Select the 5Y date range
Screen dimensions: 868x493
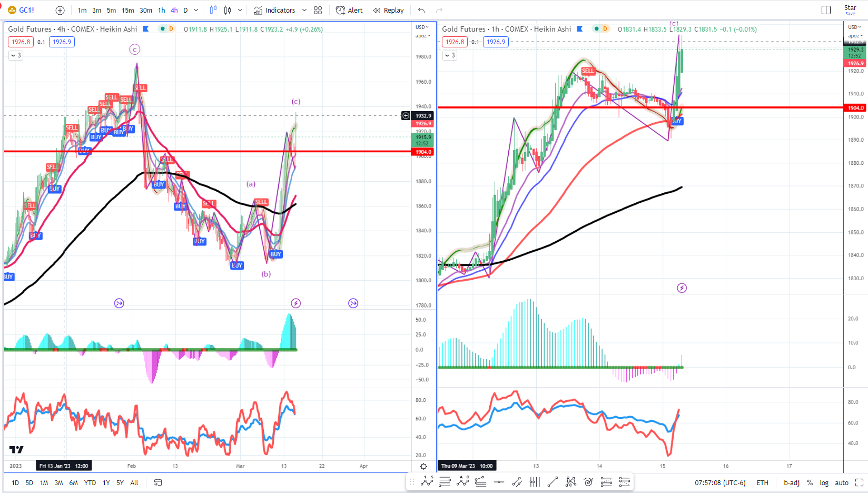pyautogui.click(x=120, y=483)
